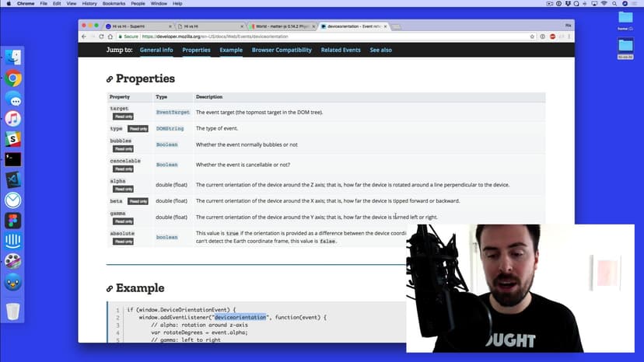
Task: Open the Trash in the dock
Action: click(12, 312)
